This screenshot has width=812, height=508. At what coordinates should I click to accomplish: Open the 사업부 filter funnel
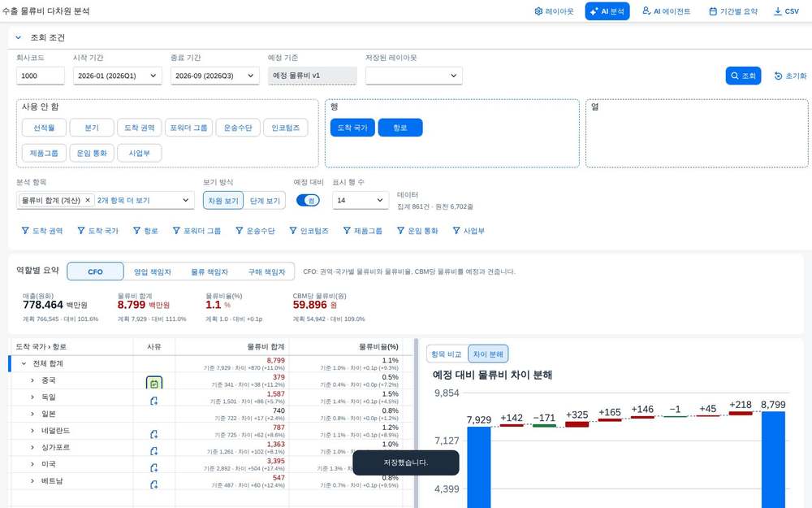click(456, 231)
